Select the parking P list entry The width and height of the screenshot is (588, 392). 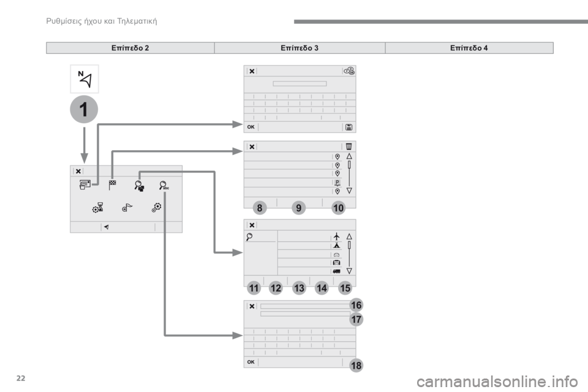click(x=337, y=183)
